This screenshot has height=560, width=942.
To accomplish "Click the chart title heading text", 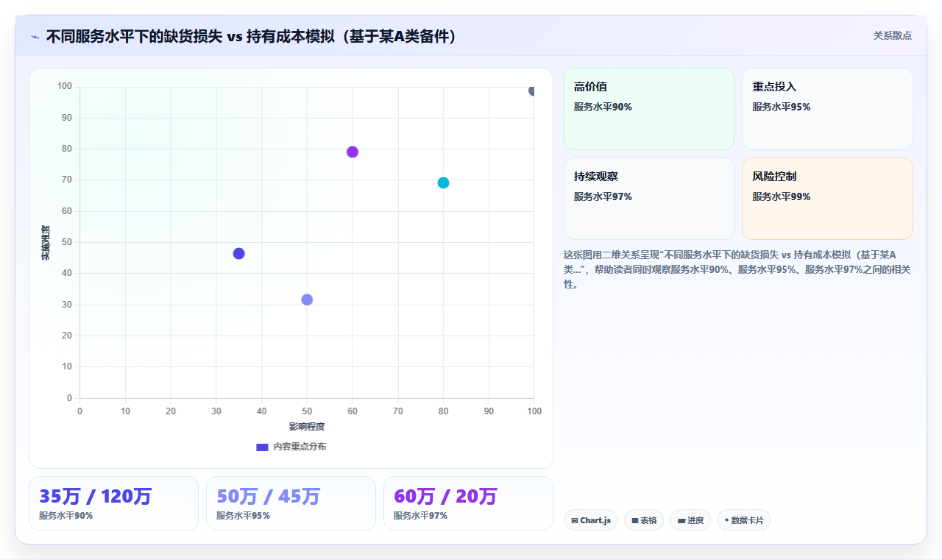I will [252, 36].
